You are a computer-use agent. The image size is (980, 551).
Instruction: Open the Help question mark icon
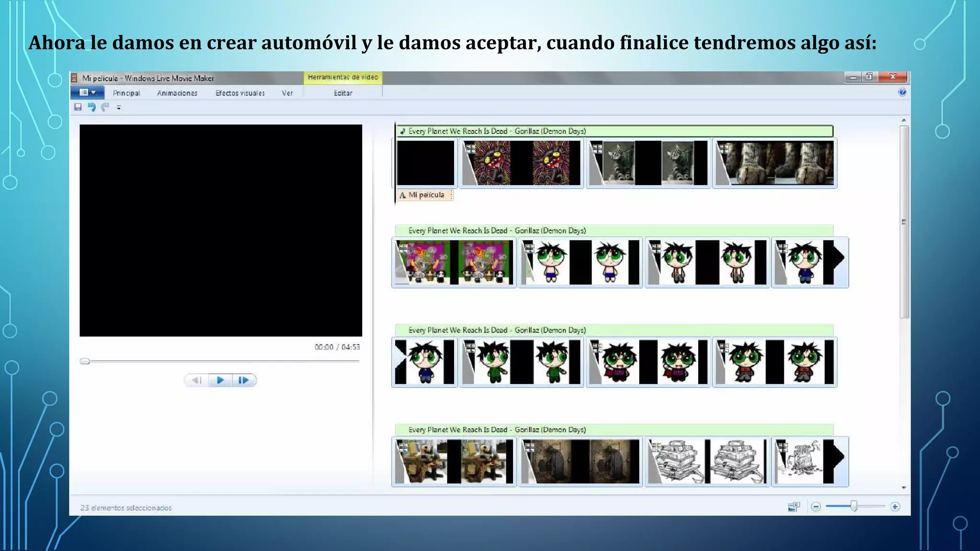tap(902, 92)
